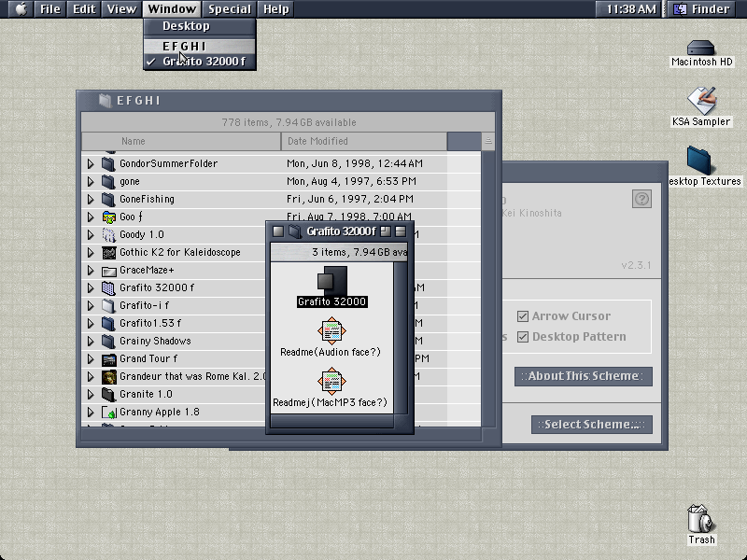The height and width of the screenshot is (560, 747).
Task: Expand the gone folder disclosure triangle
Action: coord(91,181)
